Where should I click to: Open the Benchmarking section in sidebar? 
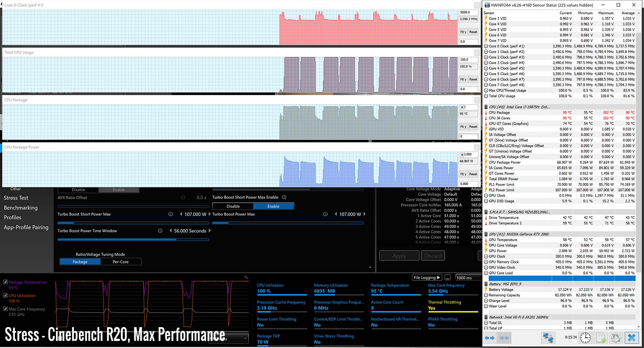(x=21, y=208)
